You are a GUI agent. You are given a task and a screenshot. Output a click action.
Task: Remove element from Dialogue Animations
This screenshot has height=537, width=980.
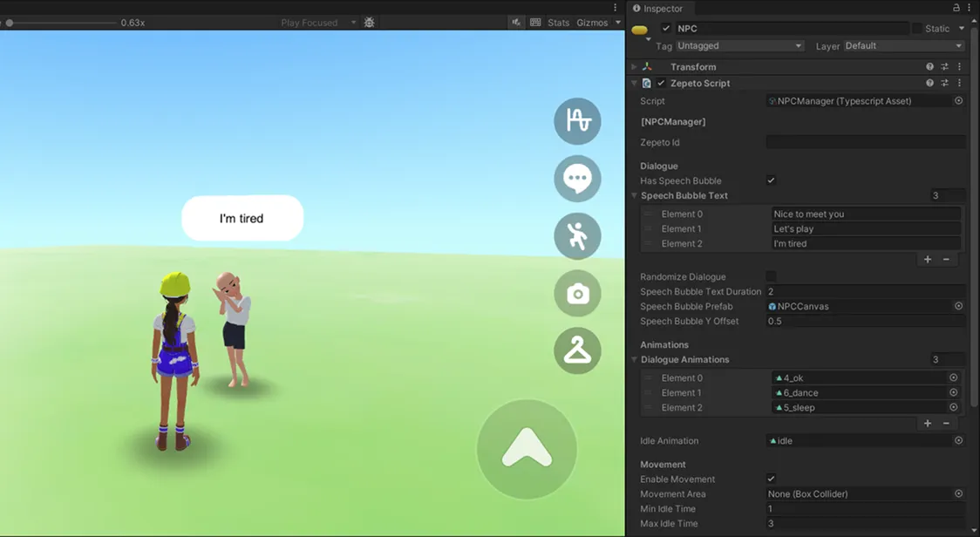coord(946,423)
